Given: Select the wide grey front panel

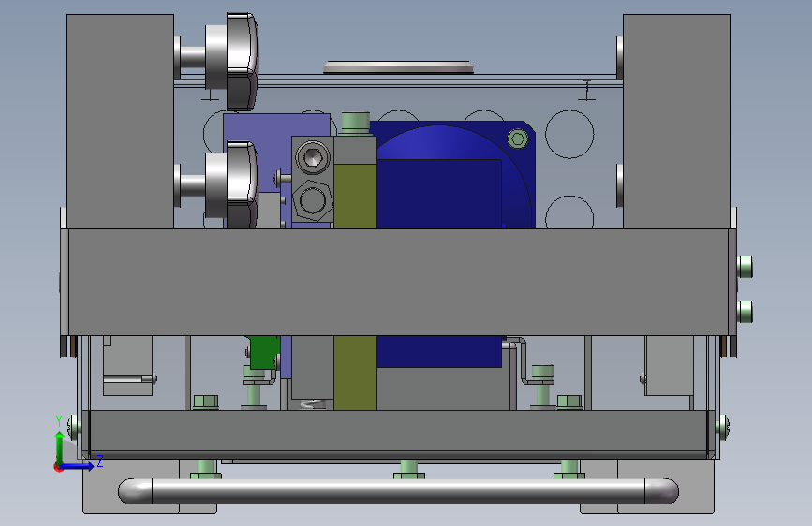Looking at the screenshot, I should click(398, 282).
